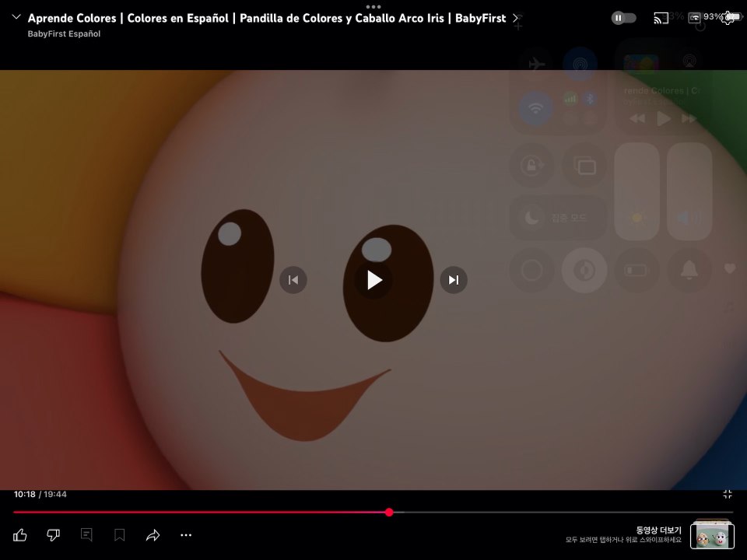Toggle the autoplay switch
Screen dimensions: 747x560
coord(623,18)
